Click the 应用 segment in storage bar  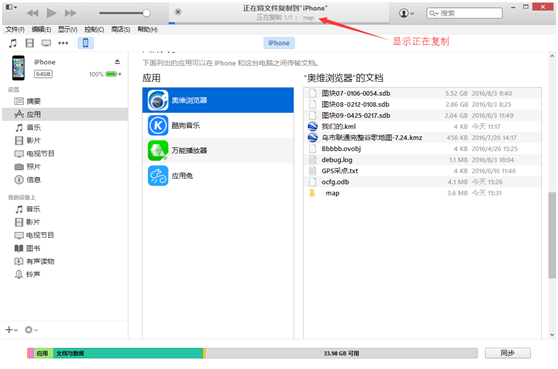(x=43, y=353)
